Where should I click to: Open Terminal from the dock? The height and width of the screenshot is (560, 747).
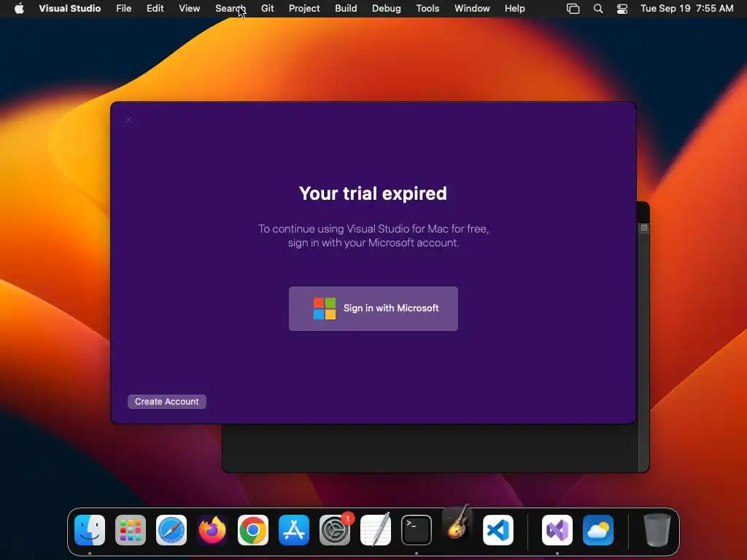(x=417, y=530)
